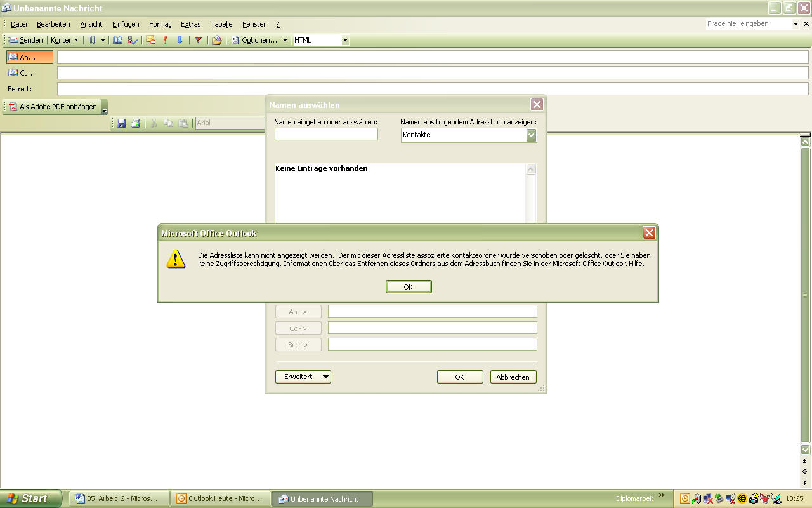Click the red follow-up flag icon

198,40
